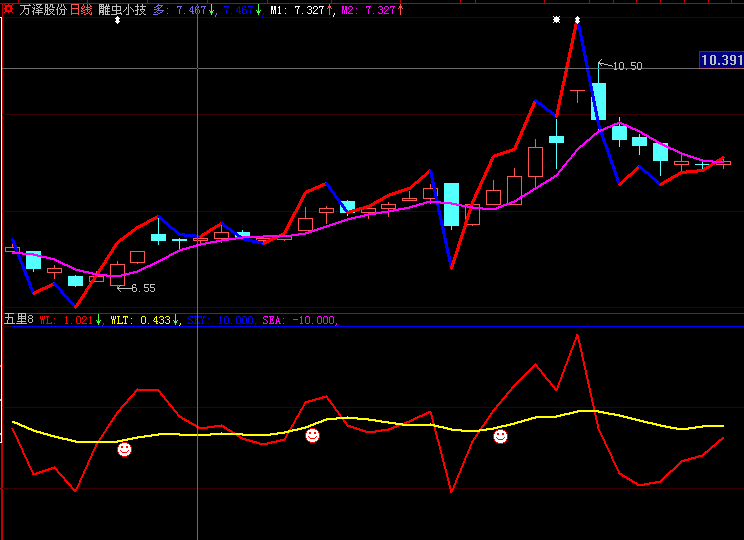This screenshot has width=744, height=540.
Task: Select the large cyan candle below 10.50
Action: [x=599, y=101]
